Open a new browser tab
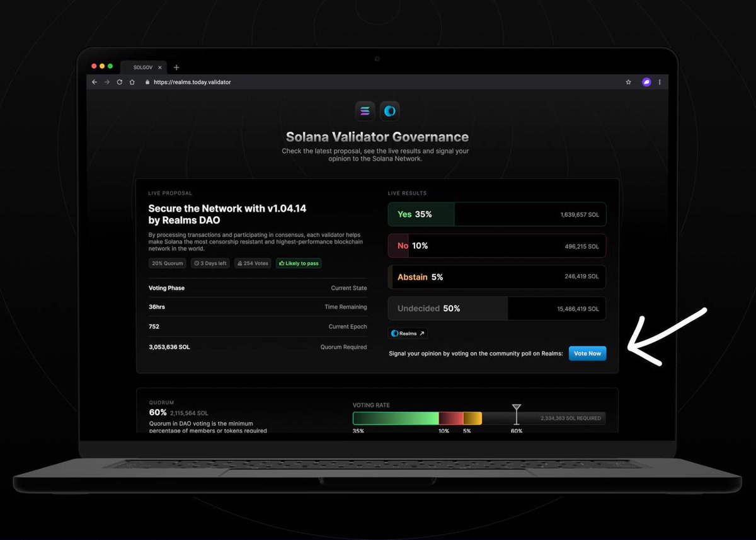The height and width of the screenshot is (540, 756). pos(176,67)
